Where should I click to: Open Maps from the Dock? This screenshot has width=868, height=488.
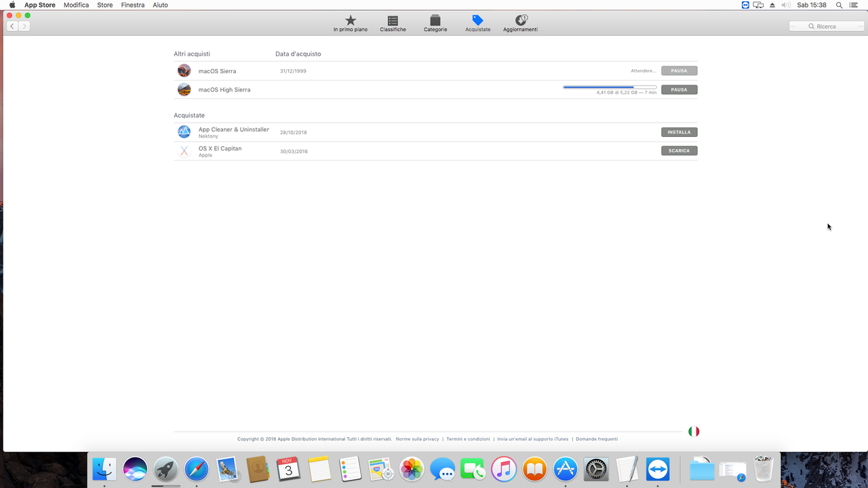point(381,469)
